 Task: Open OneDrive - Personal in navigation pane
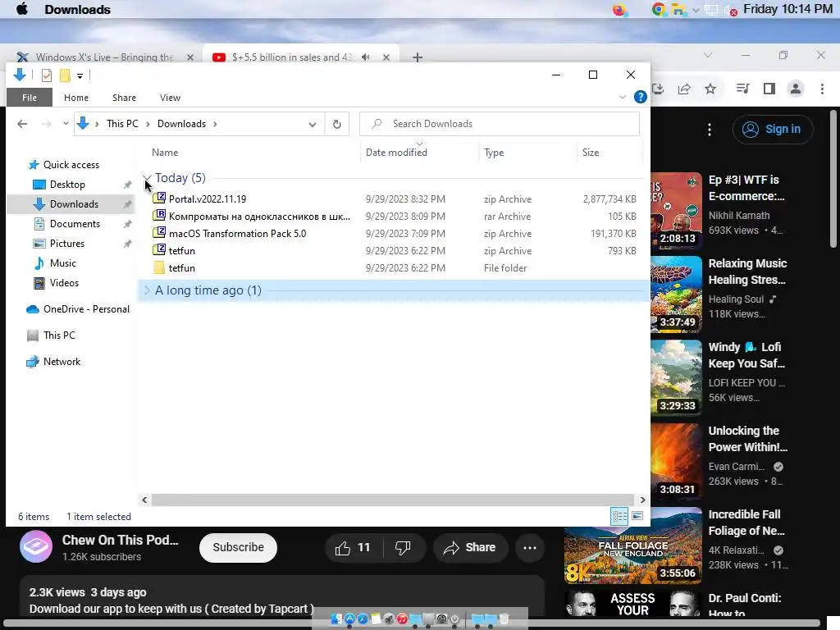pos(86,309)
